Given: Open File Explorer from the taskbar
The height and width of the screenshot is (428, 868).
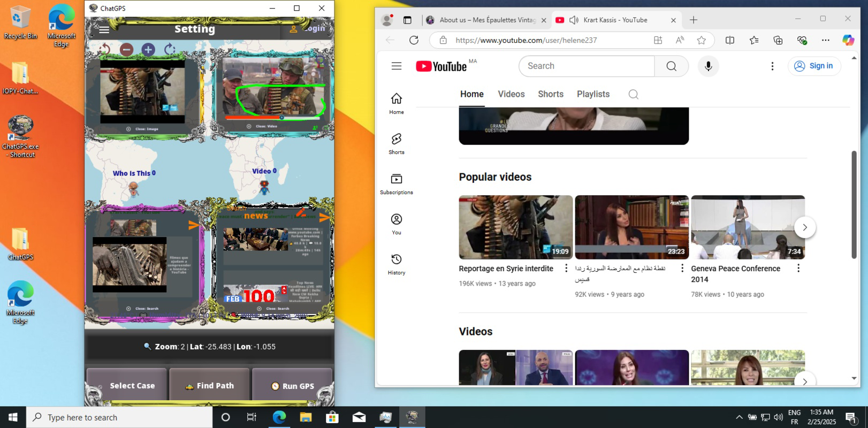Looking at the screenshot, I should click(306, 417).
